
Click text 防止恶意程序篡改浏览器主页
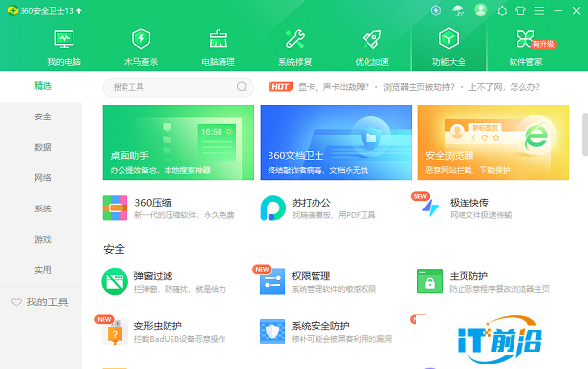coord(500,289)
